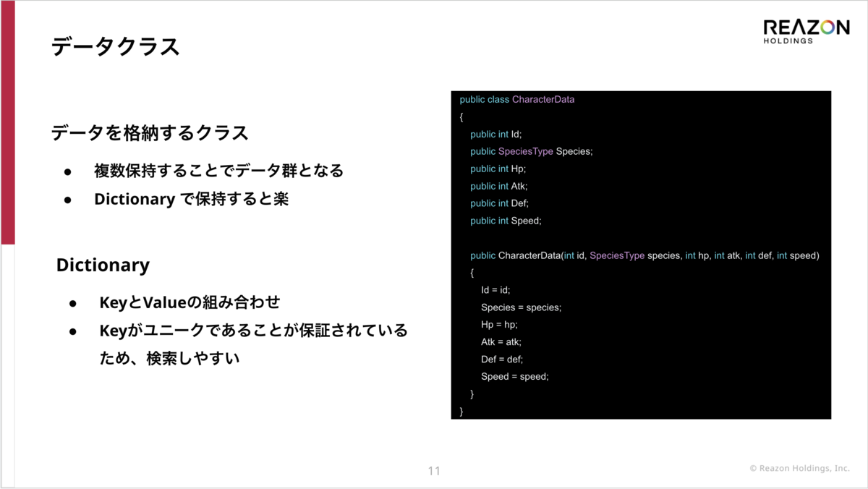
Task: Select the code line public int Hp;
Action: point(498,169)
